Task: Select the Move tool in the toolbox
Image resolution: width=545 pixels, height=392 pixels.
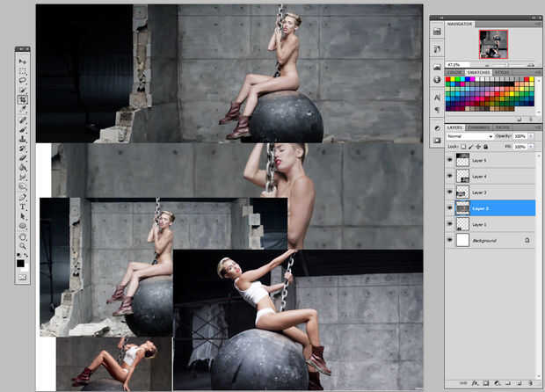Action: click(23, 62)
